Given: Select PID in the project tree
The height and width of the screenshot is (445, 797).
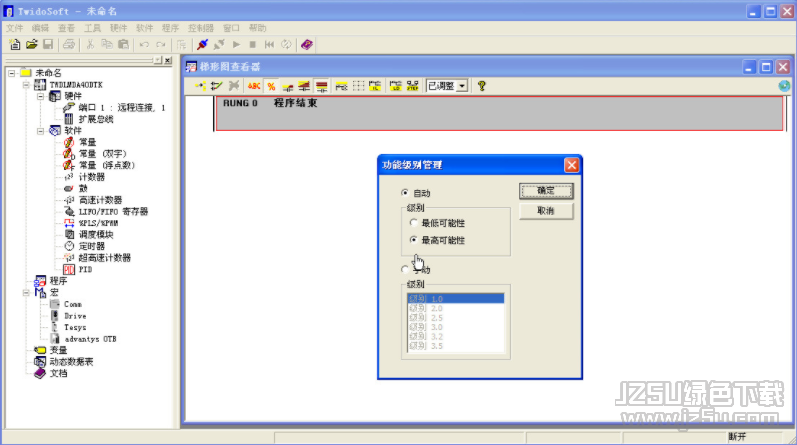Looking at the screenshot, I should pos(85,270).
